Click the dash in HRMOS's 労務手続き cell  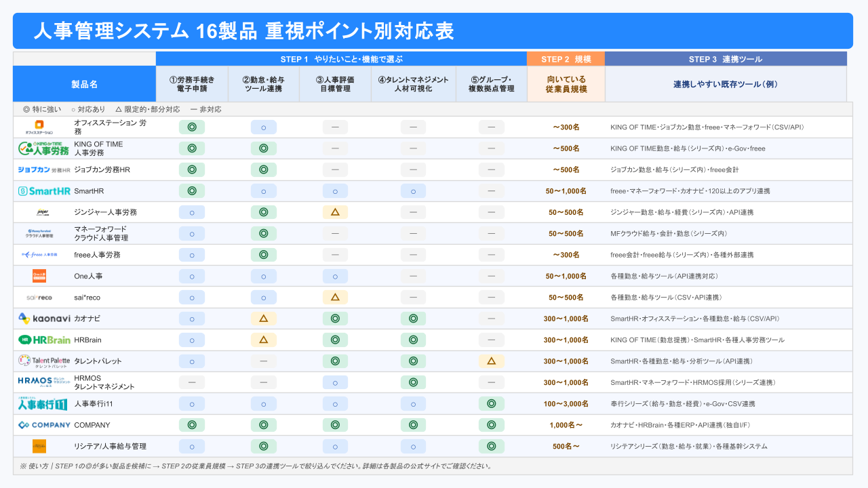click(192, 382)
